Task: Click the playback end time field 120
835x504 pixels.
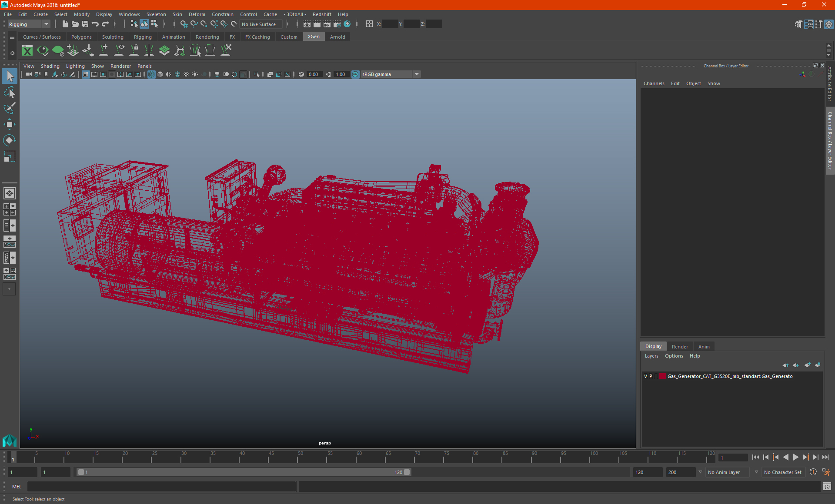Action: (648, 472)
